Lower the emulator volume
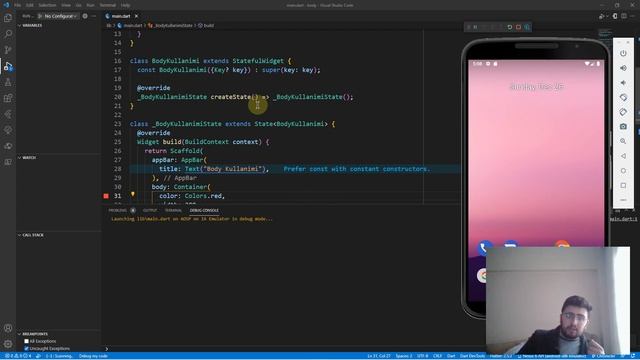 [x=623, y=83]
